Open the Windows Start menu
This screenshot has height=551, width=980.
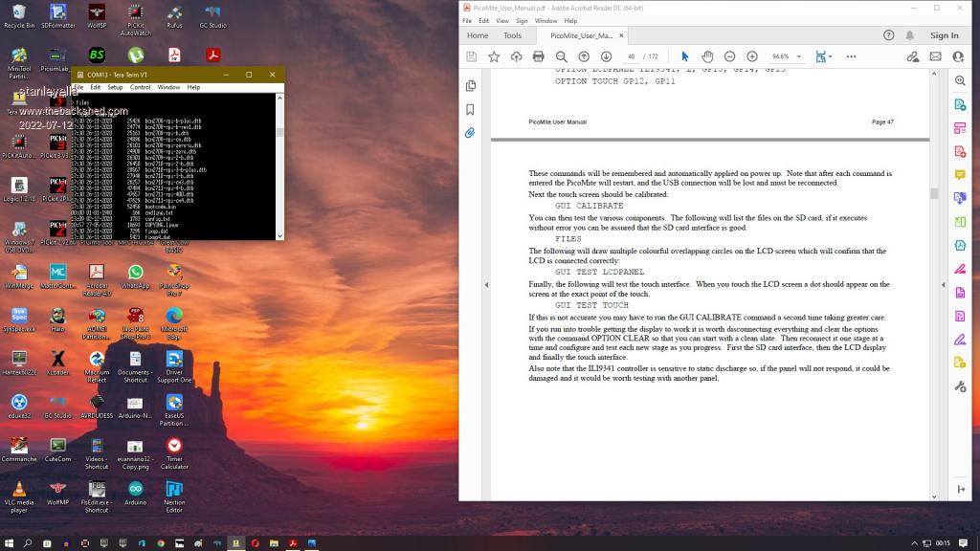tap(8, 543)
